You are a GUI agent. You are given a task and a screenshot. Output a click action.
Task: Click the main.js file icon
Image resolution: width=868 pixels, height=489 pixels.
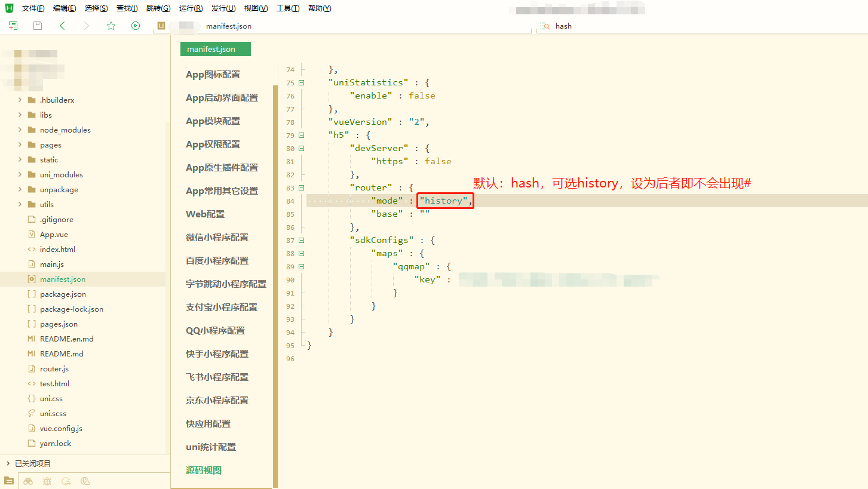click(32, 265)
